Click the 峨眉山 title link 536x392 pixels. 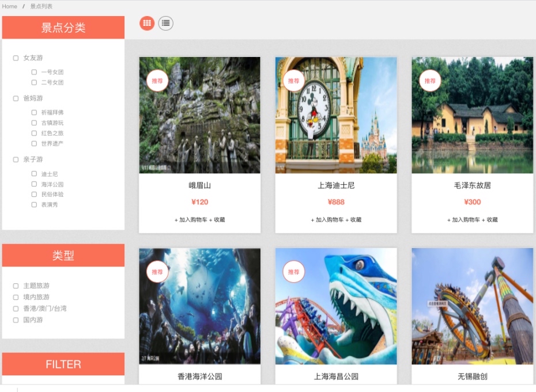tap(199, 185)
